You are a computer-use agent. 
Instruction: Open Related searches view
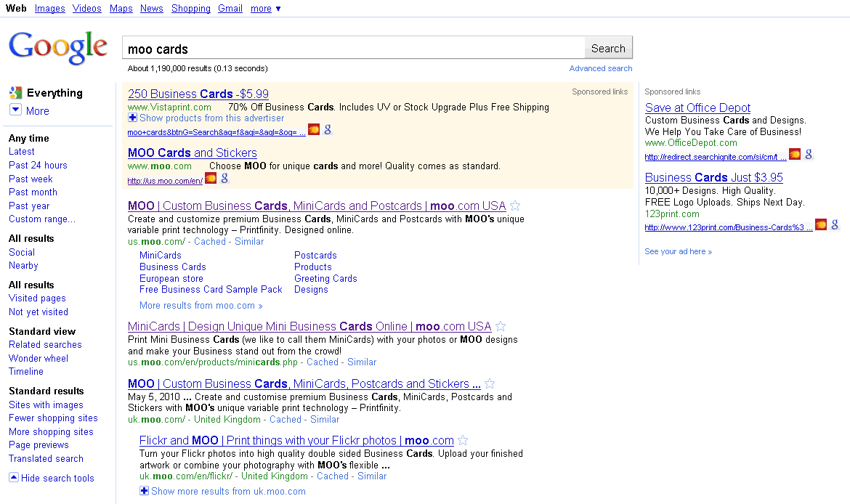pyautogui.click(x=45, y=345)
